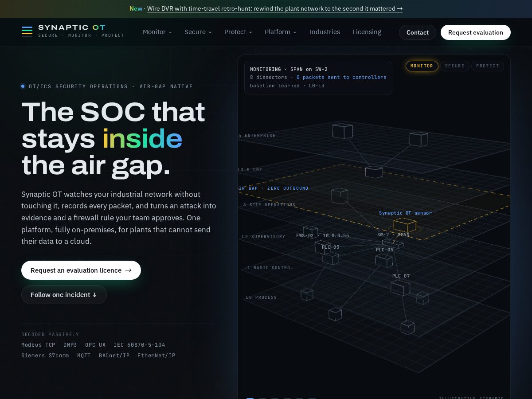The image size is (532, 399).
Task: Click the Contact button
Action: click(418, 32)
